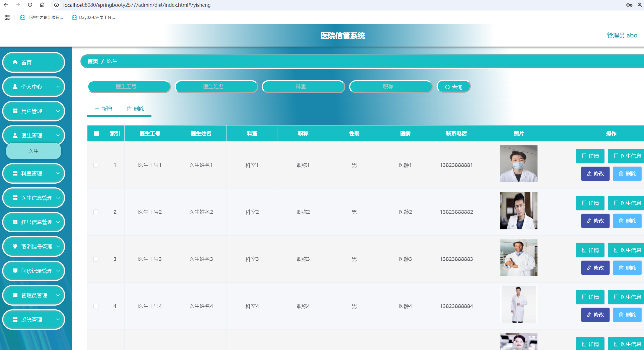The image size is (644, 350).
Task: Click the browser forward arrow
Action: pyautogui.click(x=18, y=5)
